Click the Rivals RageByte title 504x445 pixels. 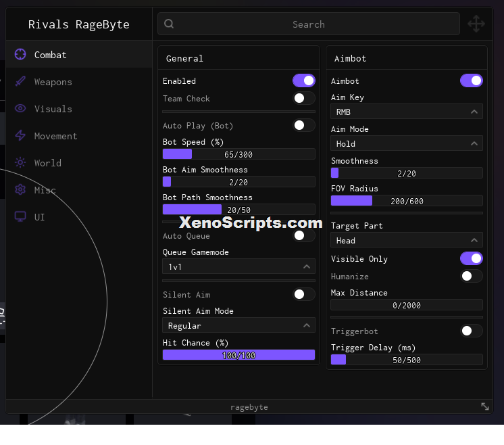click(x=79, y=24)
